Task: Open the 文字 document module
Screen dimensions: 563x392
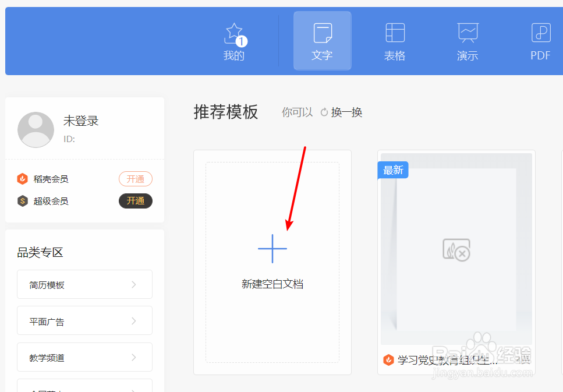Action: click(322, 41)
